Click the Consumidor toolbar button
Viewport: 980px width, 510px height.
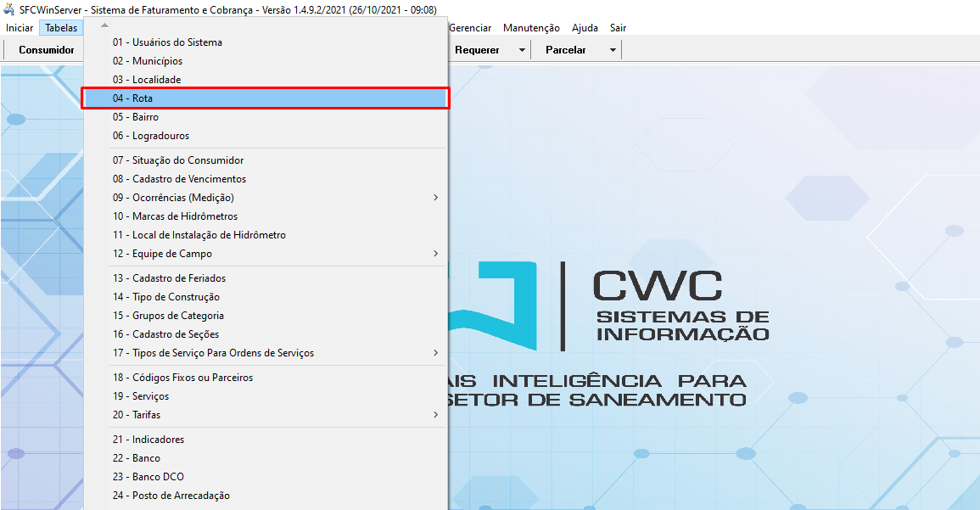click(x=47, y=50)
